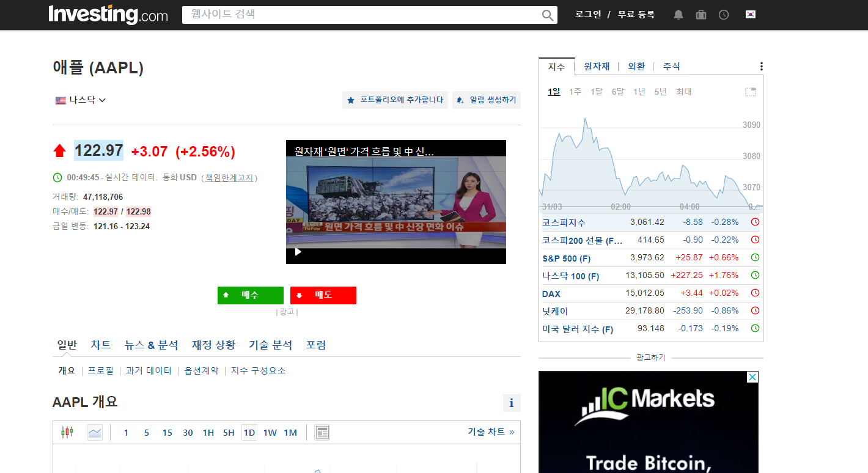Click the red 매도 button
Viewport: 868px width, 473px height.
click(x=323, y=295)
